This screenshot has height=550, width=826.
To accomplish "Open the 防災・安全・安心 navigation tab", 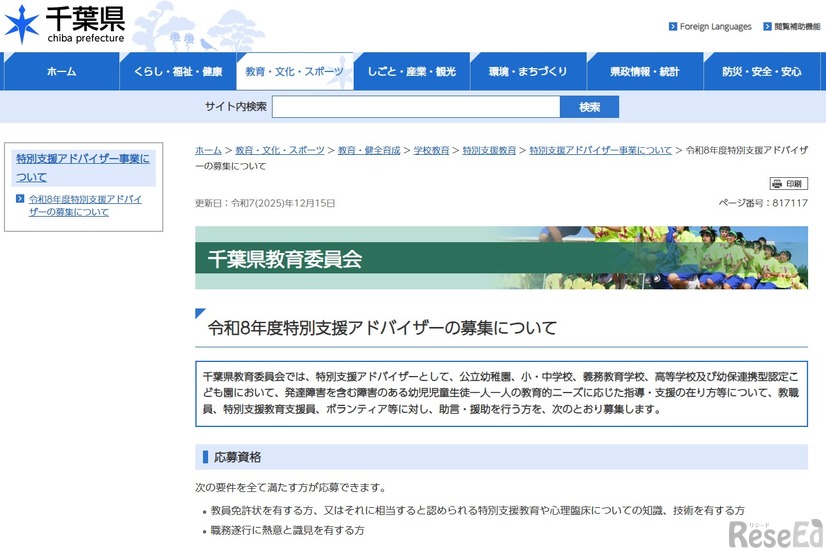I will pos(762,71).
